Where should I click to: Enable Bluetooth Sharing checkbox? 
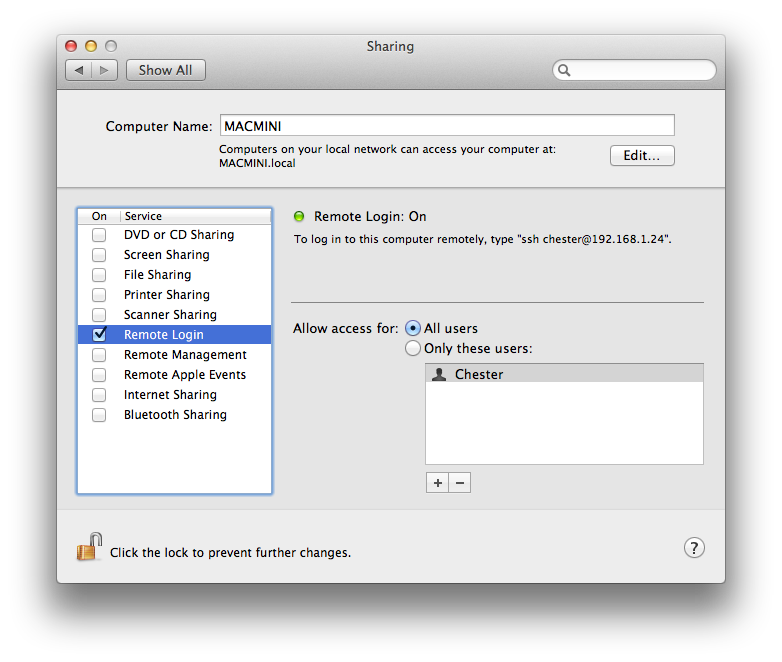[x=99, y=415]
